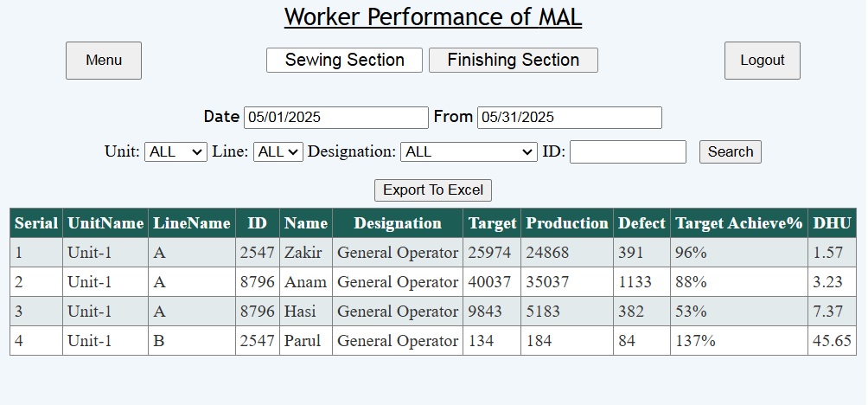Switch to Sewing Section tab
This screenshot has width=868, height=405.
(344, 60)
